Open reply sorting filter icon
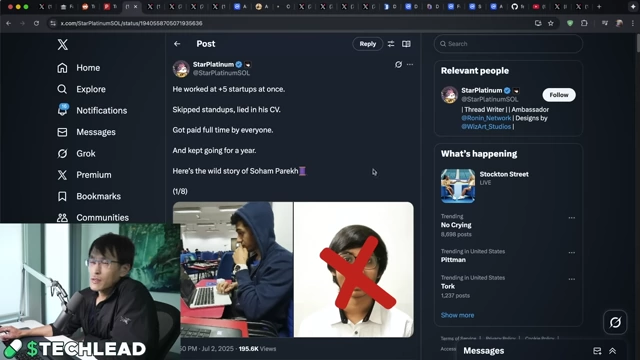Image resolution: width=640 pixels, height=360 pixels. point(391,44)
